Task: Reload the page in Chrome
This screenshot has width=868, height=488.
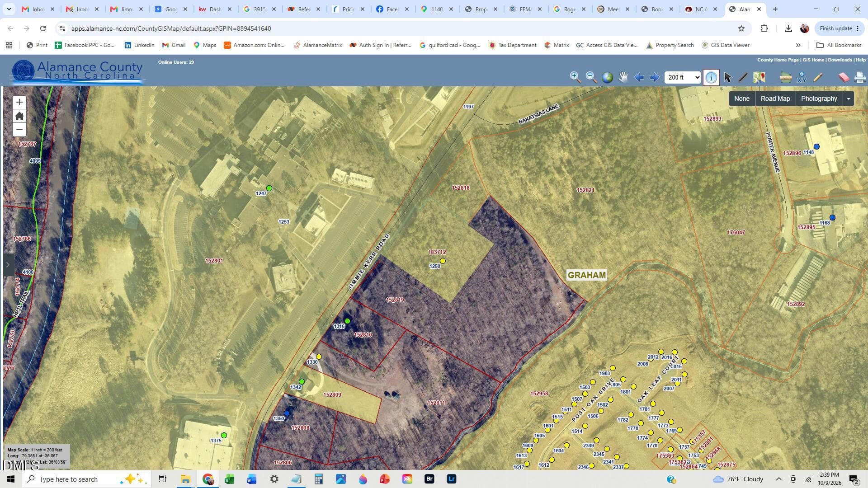Action: click(43, 28)
